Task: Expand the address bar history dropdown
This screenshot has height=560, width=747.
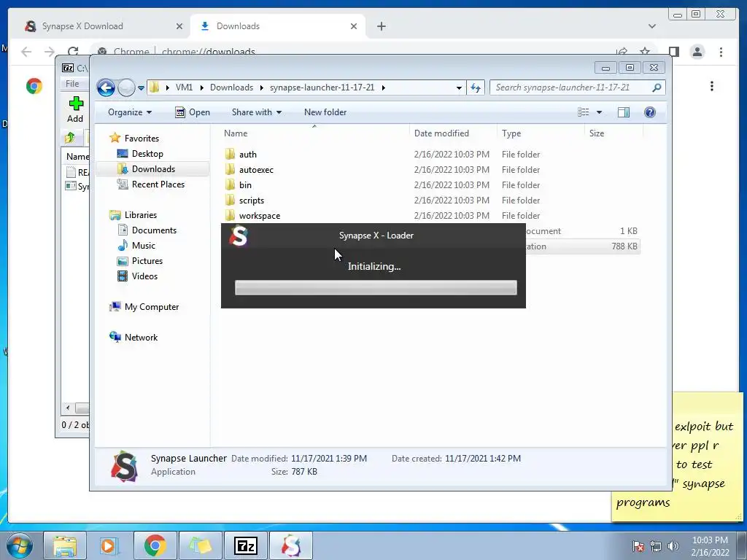Action: 459,87
